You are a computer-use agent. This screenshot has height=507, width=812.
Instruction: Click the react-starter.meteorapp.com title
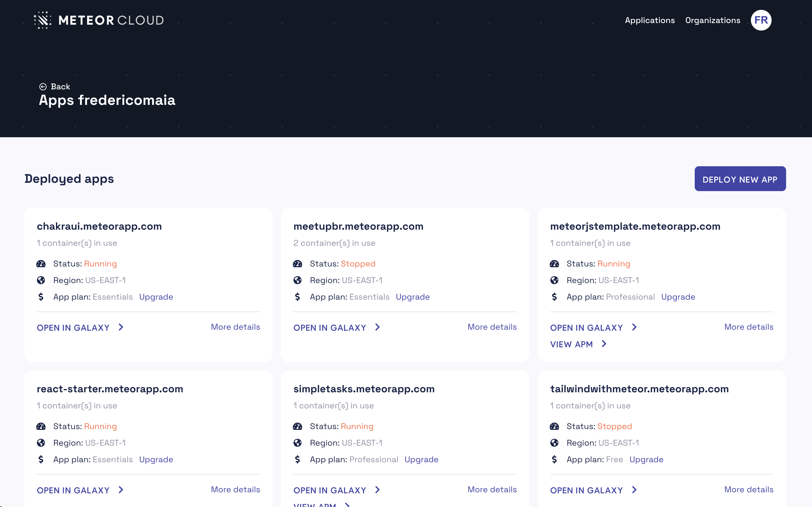point(110,389)
